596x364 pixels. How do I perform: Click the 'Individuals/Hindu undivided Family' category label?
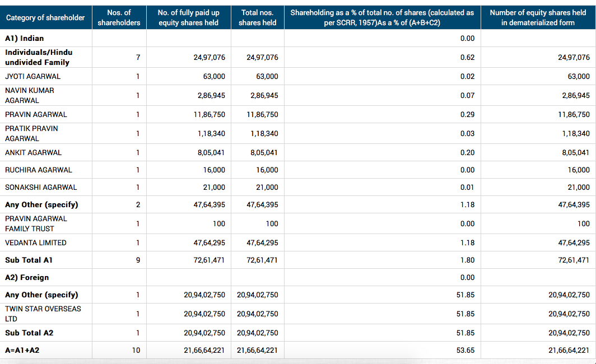pyautogui.click(x=39, y=57)
